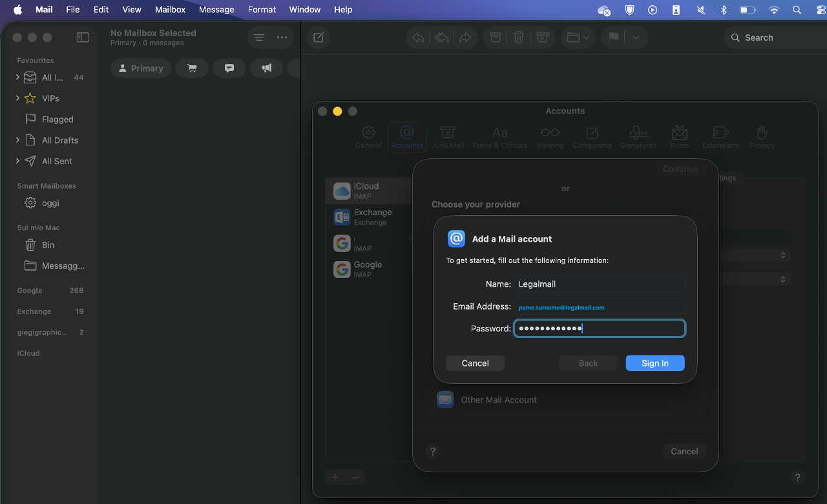Click Cancel in Add Mail account dialog
This screenshot has height=504, width=827.
tap(475, 363)
